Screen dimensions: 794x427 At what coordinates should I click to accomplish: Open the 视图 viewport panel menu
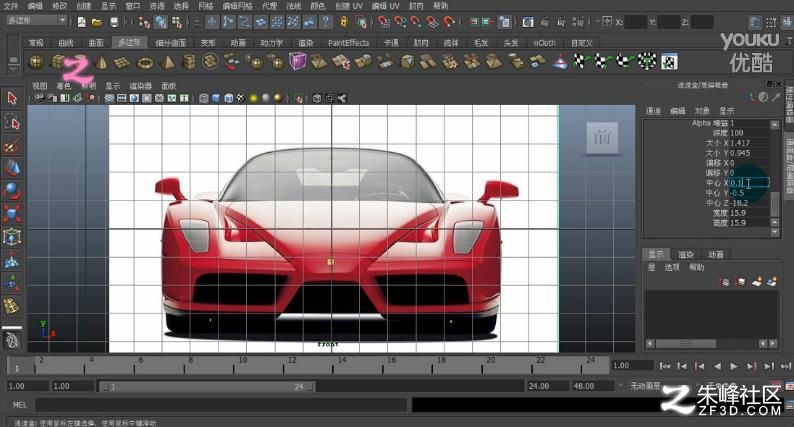point(39,86)
